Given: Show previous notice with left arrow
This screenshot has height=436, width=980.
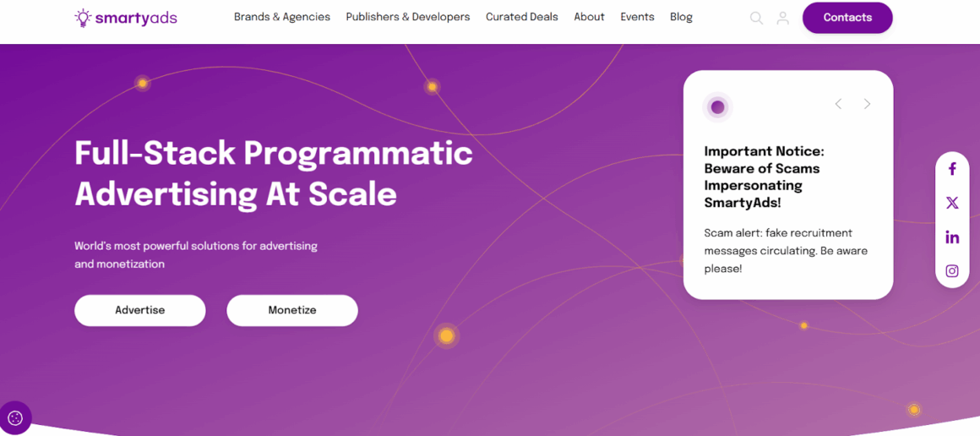Looking at the screenshot, I should pos(838,104).
